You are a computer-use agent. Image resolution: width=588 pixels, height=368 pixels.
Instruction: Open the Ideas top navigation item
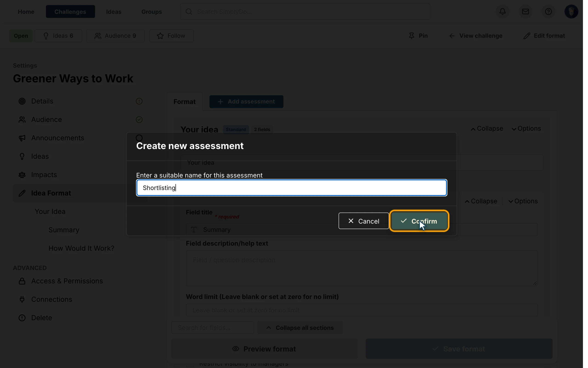(x=114, y=12)
